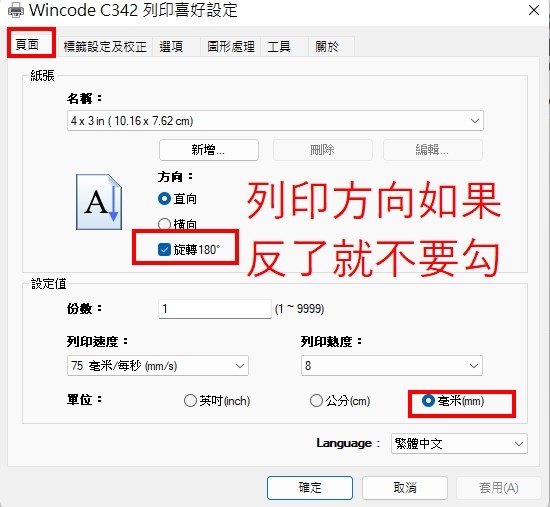This screenshot has height=507, width=550.
Task: Expand the 列印速度 print speed dropdown
Action: click(x=158, y=366)
